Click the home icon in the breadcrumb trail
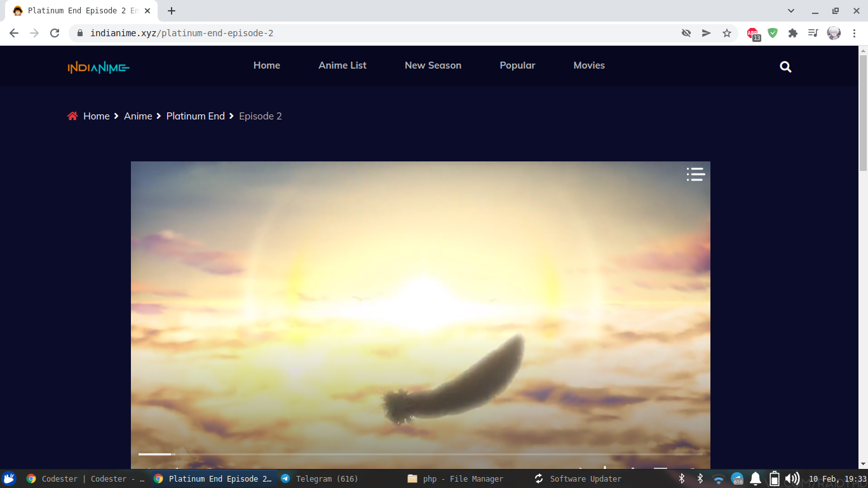Image resolution: width=868 pixels, height=488 pixels. pyautogui.click(x=72, y=116)
